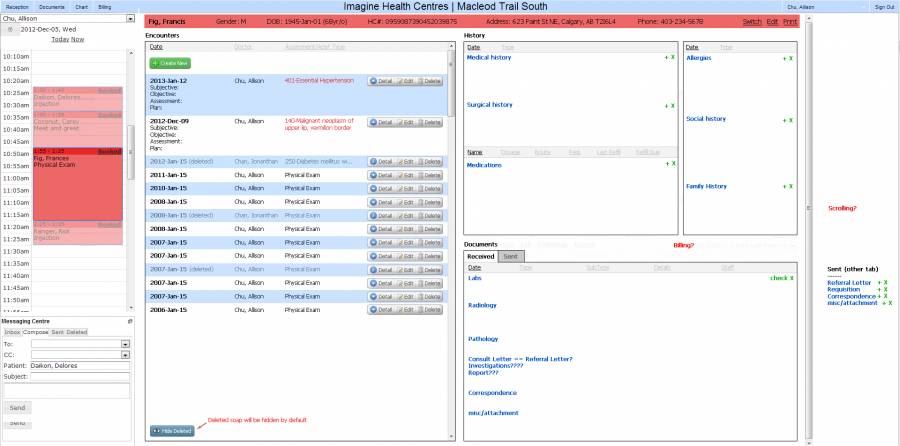Add a Medical history entry with plus

[x=666, y=57]
